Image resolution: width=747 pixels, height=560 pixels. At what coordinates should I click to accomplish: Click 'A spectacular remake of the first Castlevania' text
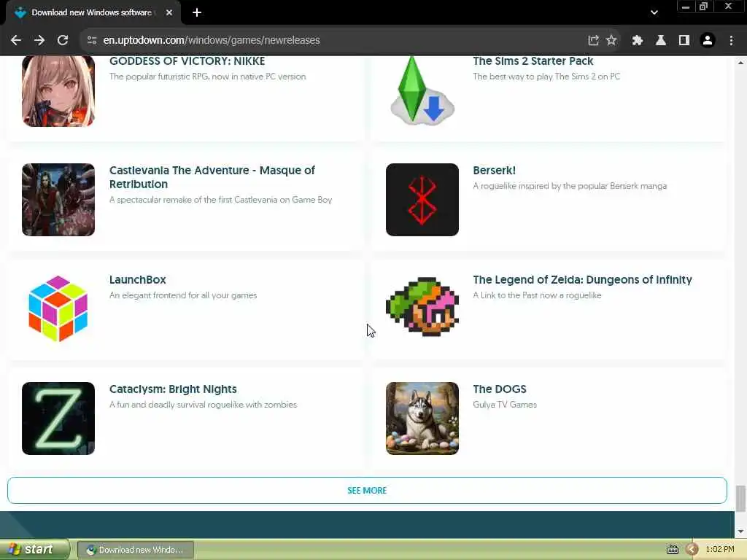click(220, 200)
